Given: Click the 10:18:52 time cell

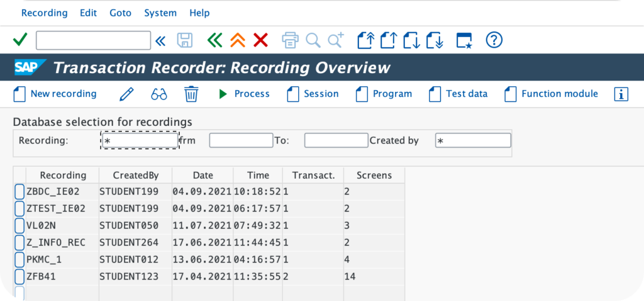Looking at the screenshot, I should 258,191.
